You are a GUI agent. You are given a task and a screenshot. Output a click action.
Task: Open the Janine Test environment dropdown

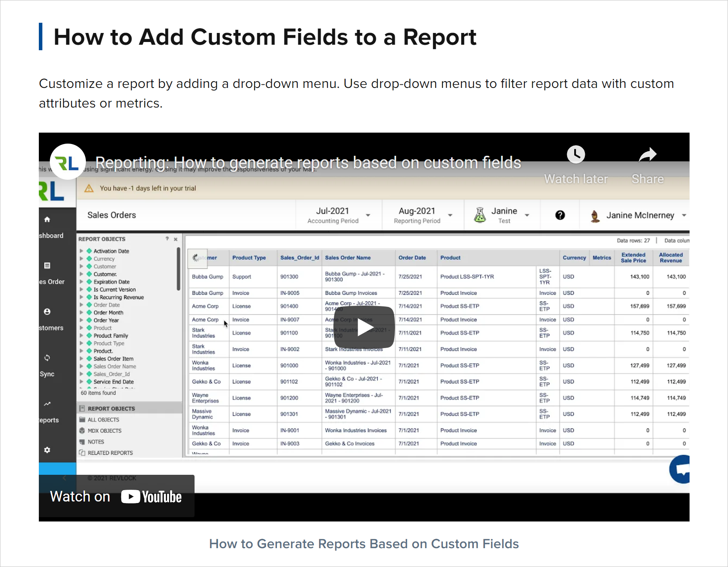coord(502,215)
